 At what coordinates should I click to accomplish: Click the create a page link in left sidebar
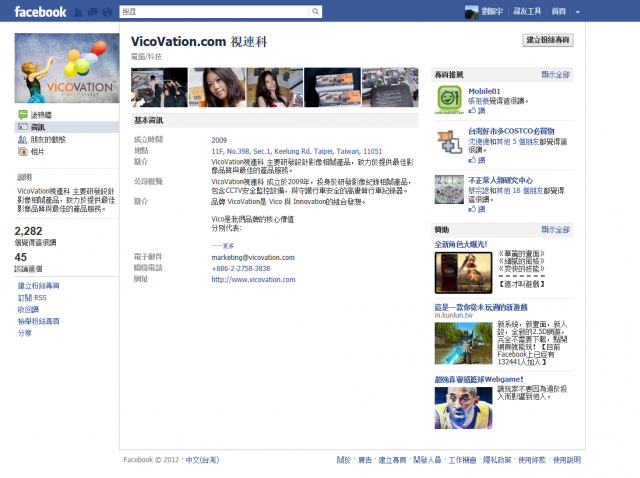pos(38,286)
